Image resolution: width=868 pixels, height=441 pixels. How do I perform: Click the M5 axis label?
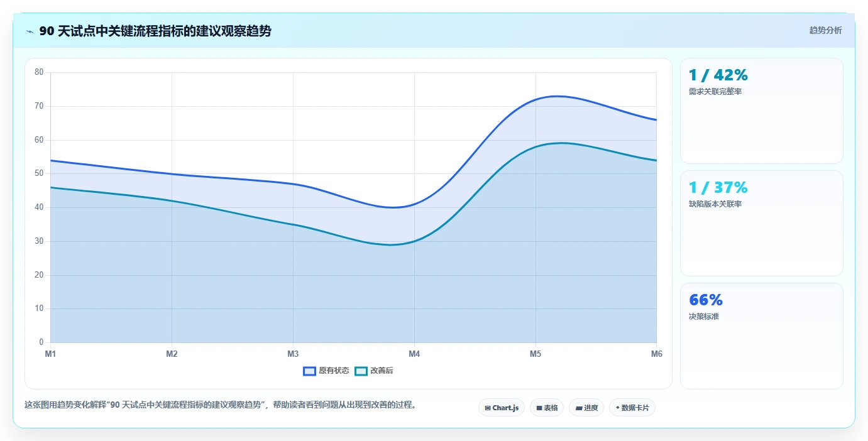pyautogui.click(x=536, y=354)
